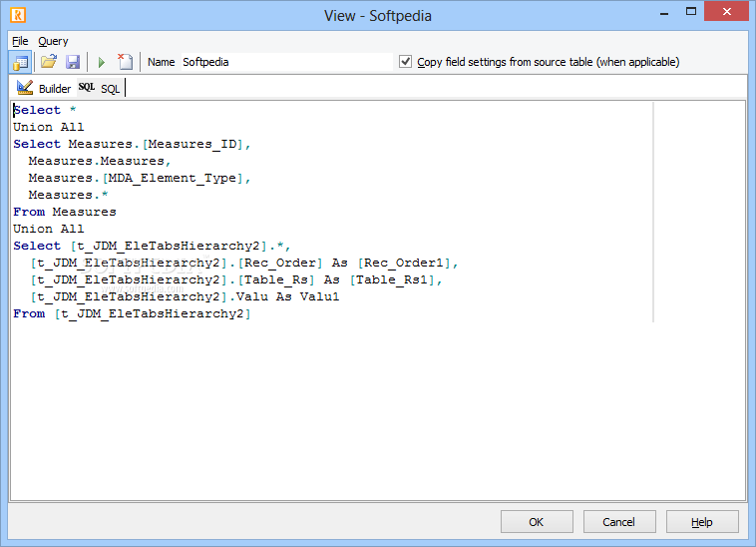Click 'Select [t_JDM_EleTabsHierarchy2].*,' line
Viewport: 756px width, 547px height.
click(x=152, y=246)
